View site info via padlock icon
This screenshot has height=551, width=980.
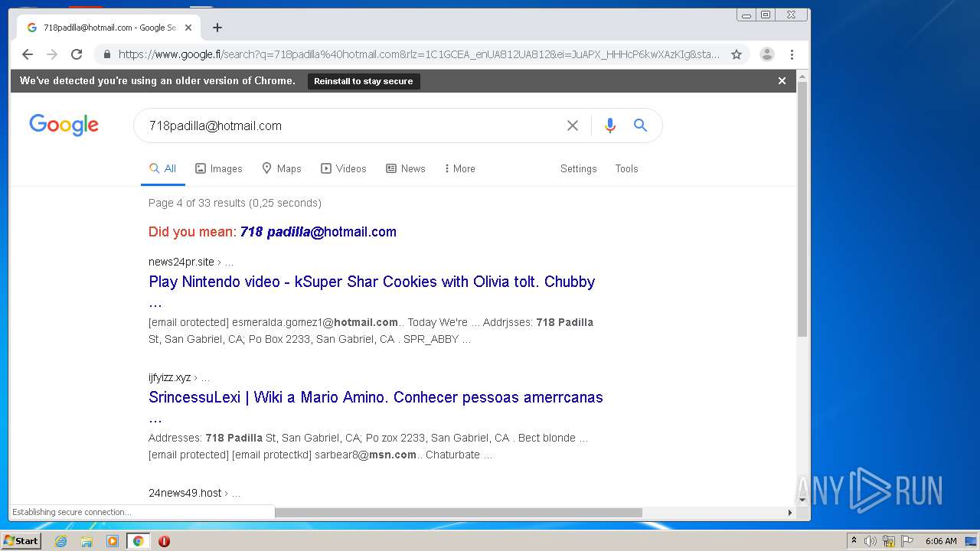click(106, 54)
